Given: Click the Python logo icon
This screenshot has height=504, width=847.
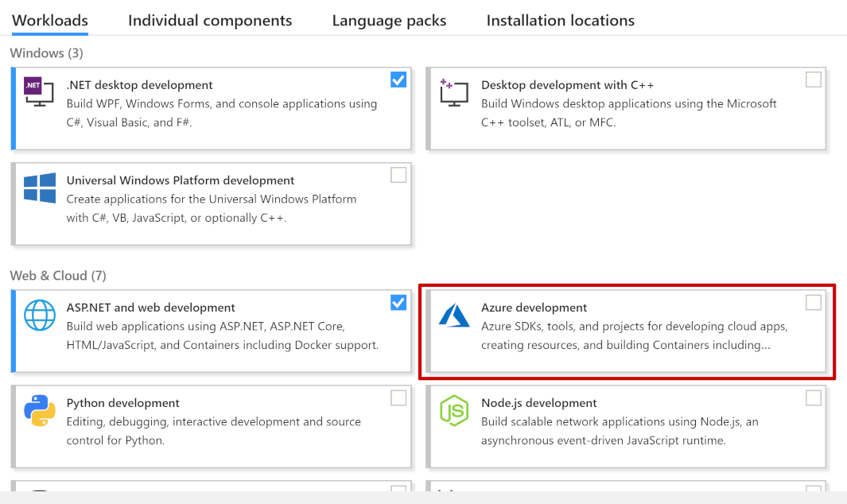Looking at the screenshot, I should tap(40, 410).
